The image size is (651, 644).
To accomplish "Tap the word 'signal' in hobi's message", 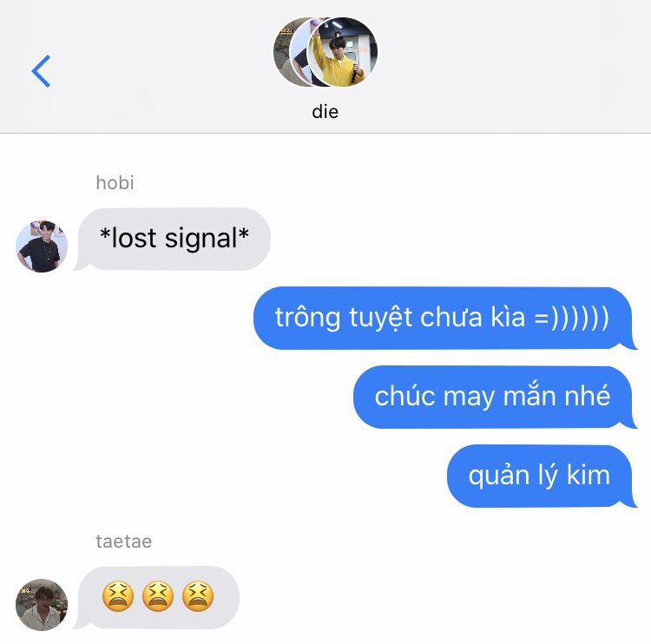I will click(x=201, y=240).
